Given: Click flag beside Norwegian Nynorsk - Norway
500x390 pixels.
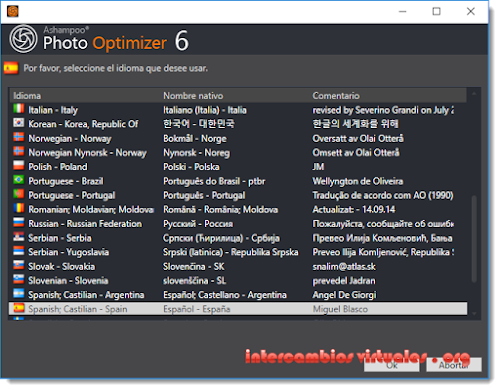Looking at the screenshot, I should pos(19,151).
